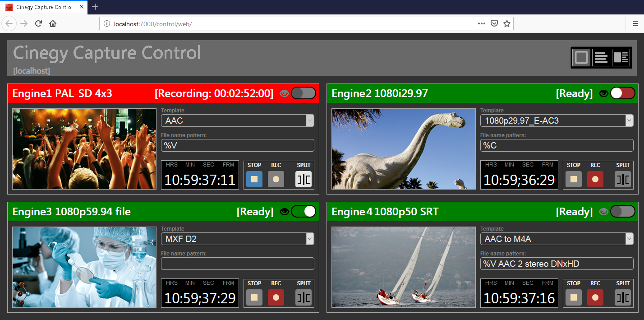Click the %V file name pattern field

[237, 145]
